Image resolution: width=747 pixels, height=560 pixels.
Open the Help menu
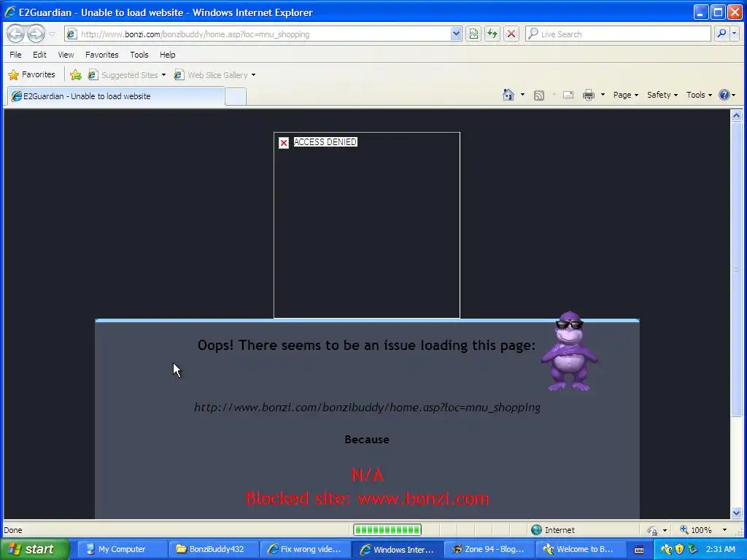click(167, 55)
